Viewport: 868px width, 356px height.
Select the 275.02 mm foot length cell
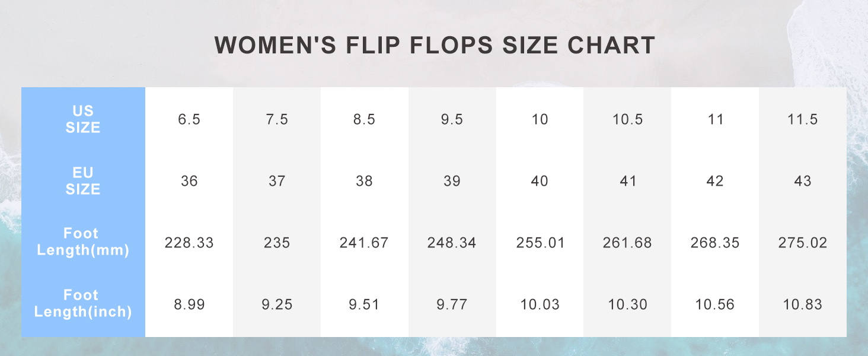tap(802, 243)
